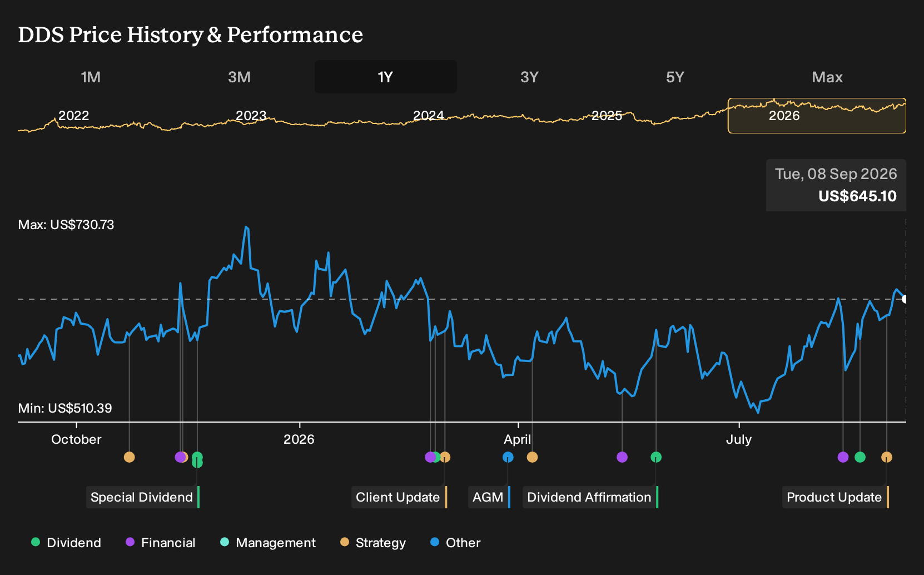This screenshot has height=575, width=924.
Task: Click the April axis label
Action: [x=518, y=439]
